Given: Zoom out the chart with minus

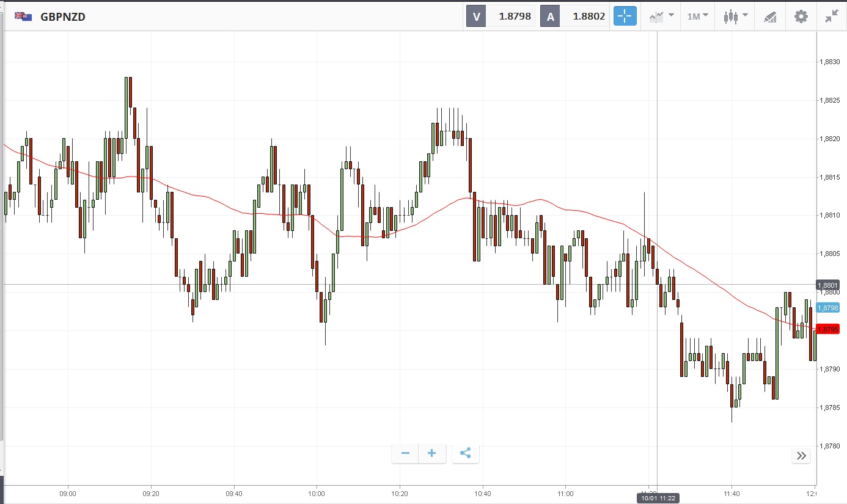Looking at the screenshot, I should coord(405,453).
